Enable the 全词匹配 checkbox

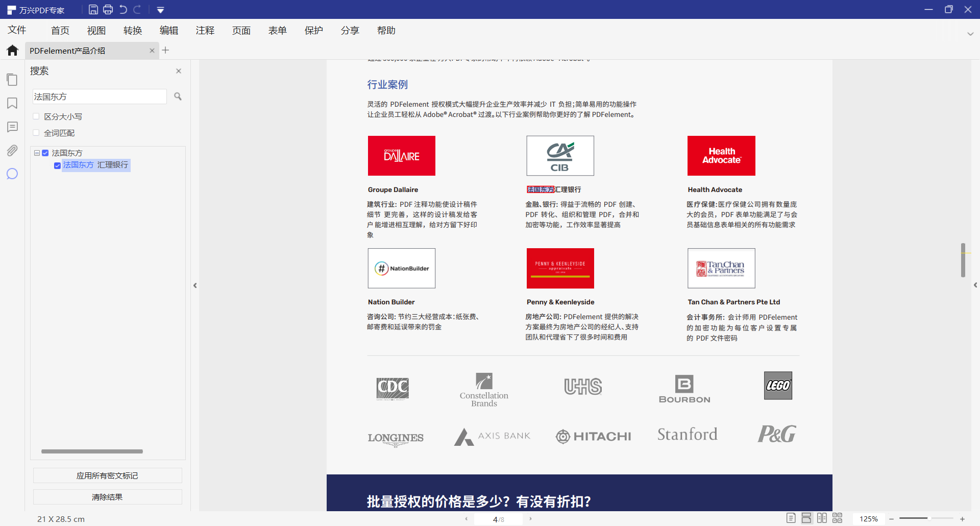pos(36,132)
